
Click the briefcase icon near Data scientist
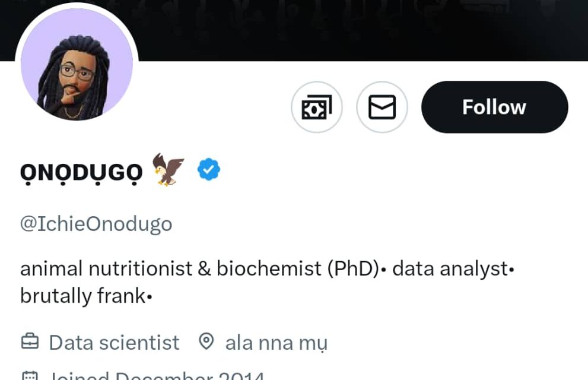click(30, 343)
